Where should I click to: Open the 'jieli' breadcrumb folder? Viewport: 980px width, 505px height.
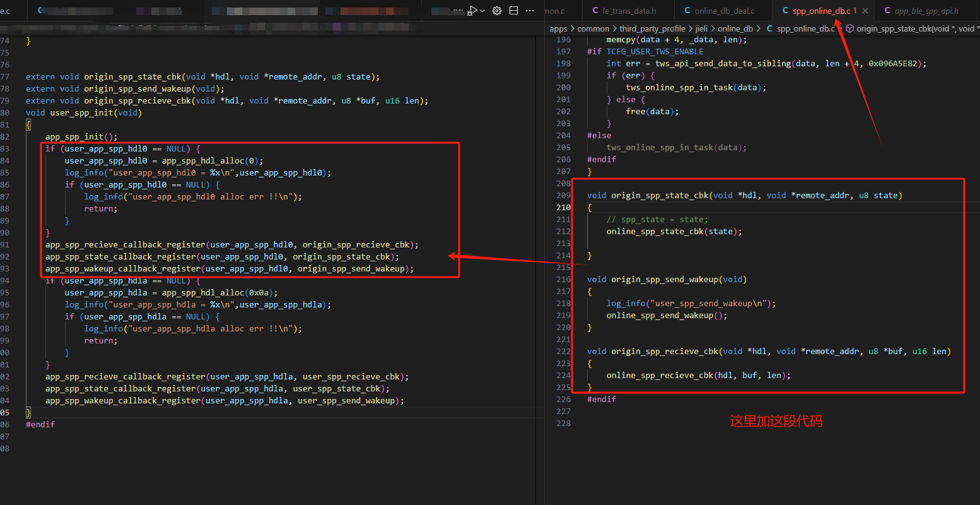click(701, 28)
